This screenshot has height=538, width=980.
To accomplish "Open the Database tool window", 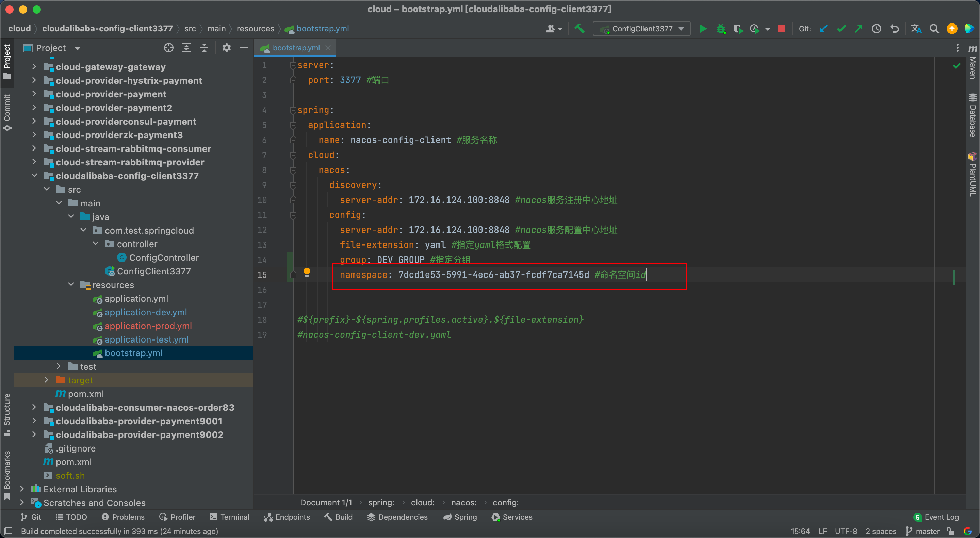I will coord(973,115).
